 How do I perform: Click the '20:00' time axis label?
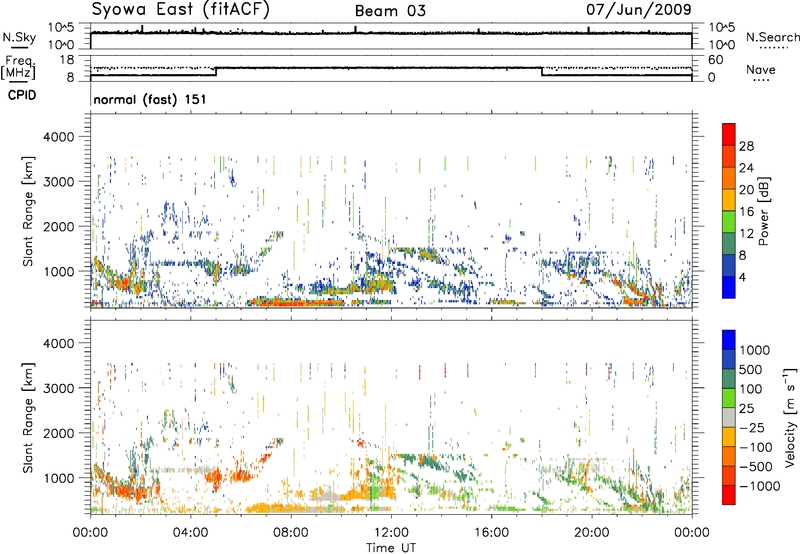(592, 533)
